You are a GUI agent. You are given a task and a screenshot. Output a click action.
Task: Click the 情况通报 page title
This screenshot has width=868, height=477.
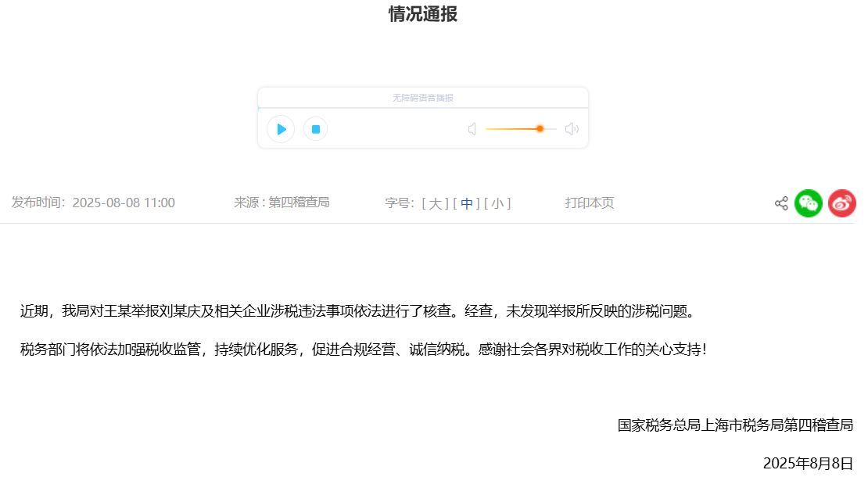(423, 14)
